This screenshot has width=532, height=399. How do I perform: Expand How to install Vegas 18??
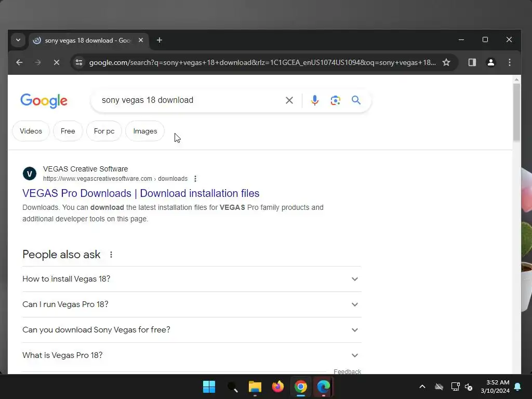[192, 279]
